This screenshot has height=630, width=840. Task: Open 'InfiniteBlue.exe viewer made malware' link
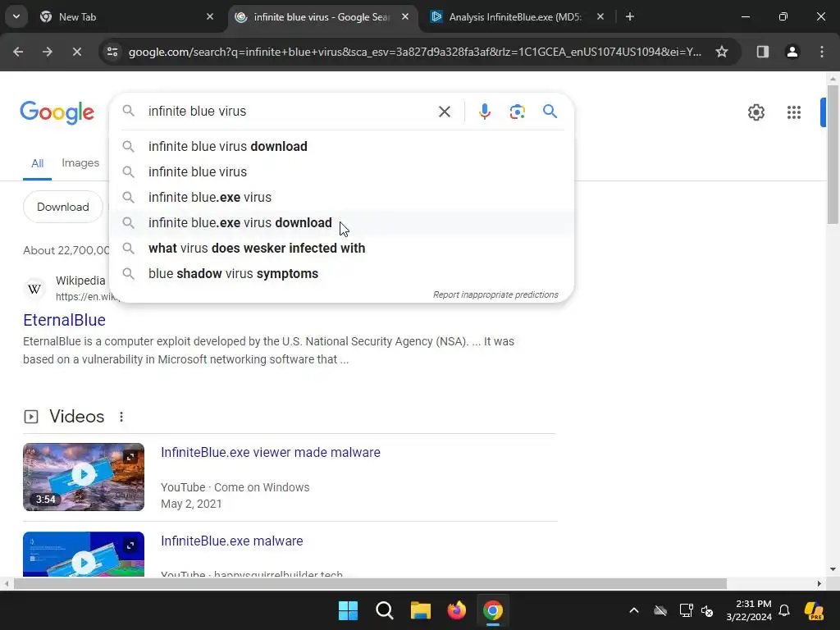[x=271, y=452]
